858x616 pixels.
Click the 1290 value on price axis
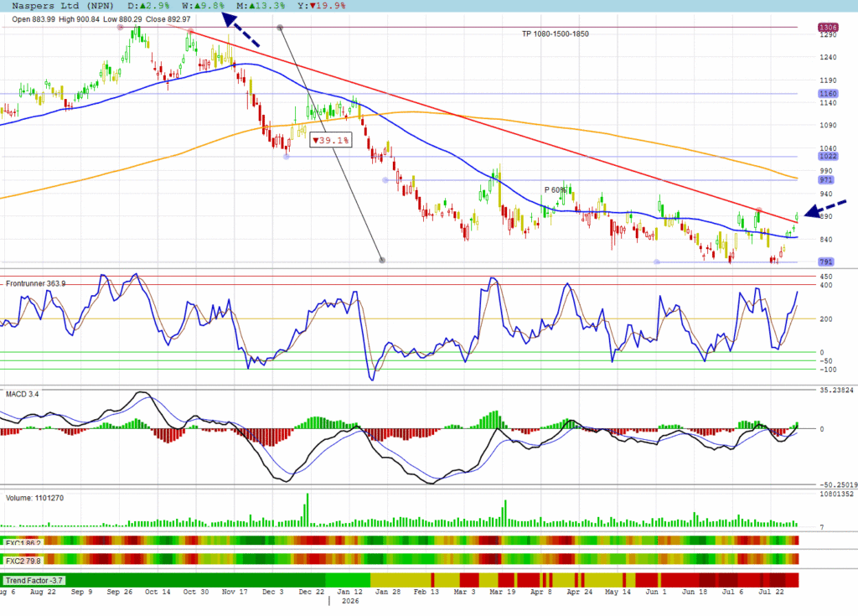pyautogui.click(x=828, y=34)
